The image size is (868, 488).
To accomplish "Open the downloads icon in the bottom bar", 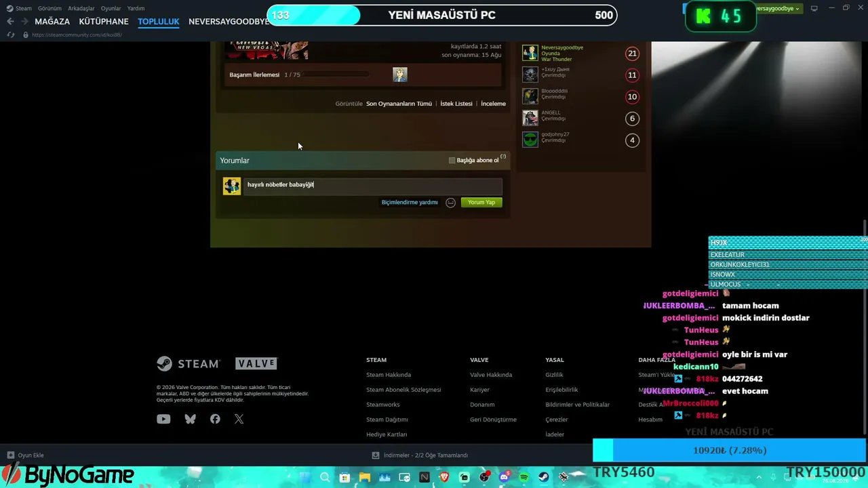I will click(x=376, y=455).
